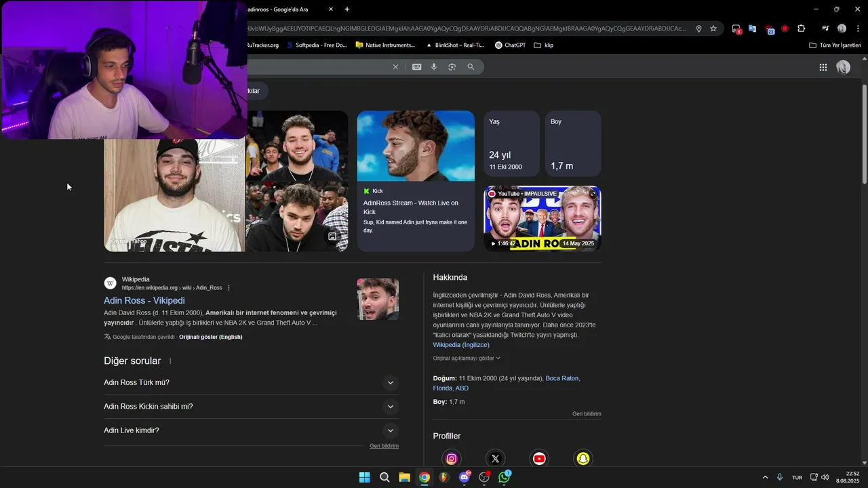
Task: Open Wikipedia result options three dots
Action: pos(229,288)
